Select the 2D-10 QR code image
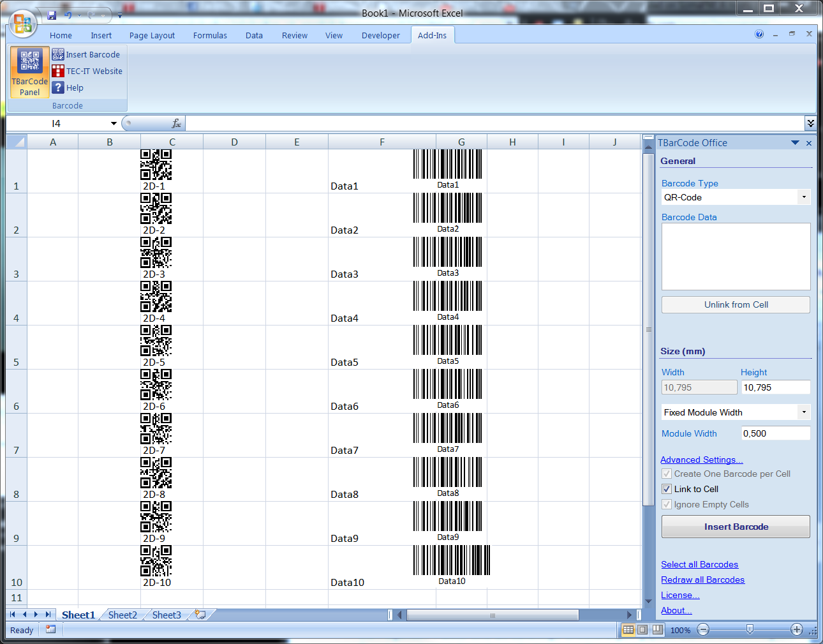The width and height of the screenshot is (823, 644). click(x=156, y=561)
